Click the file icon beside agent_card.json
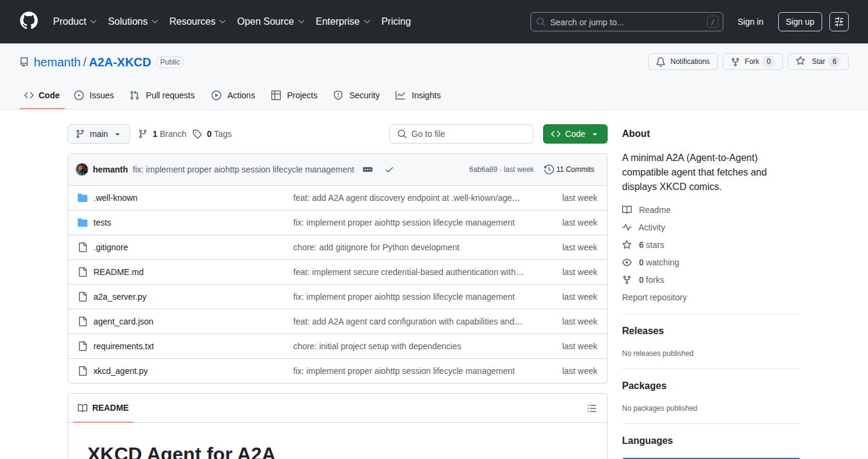 (x=83, y=321)
